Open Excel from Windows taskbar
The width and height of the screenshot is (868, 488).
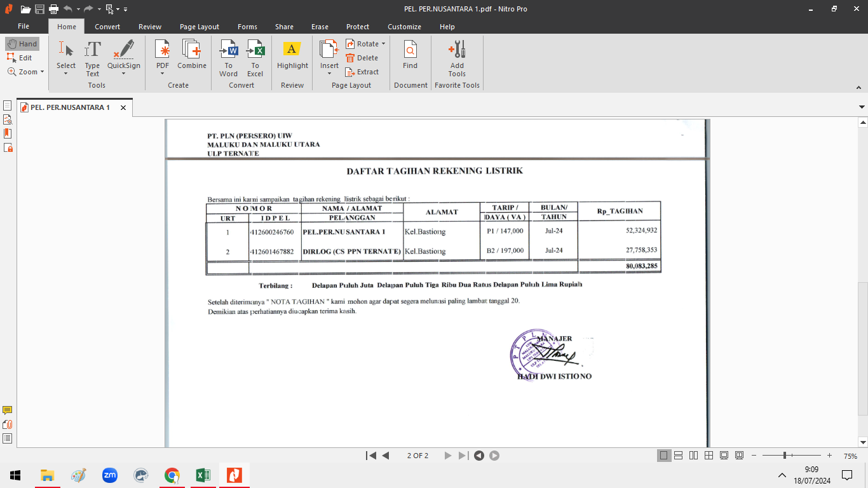click(203, 475)
